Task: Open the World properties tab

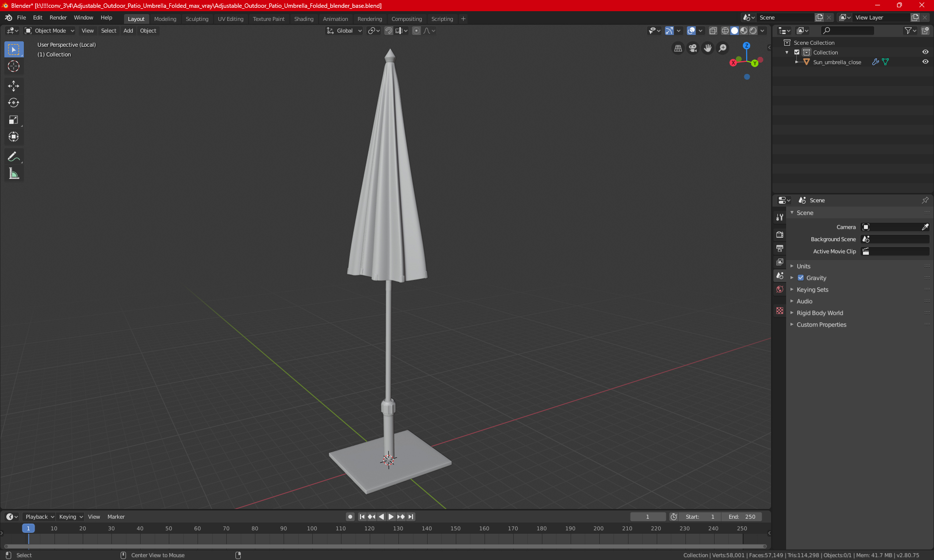Action: click(780, 289)
